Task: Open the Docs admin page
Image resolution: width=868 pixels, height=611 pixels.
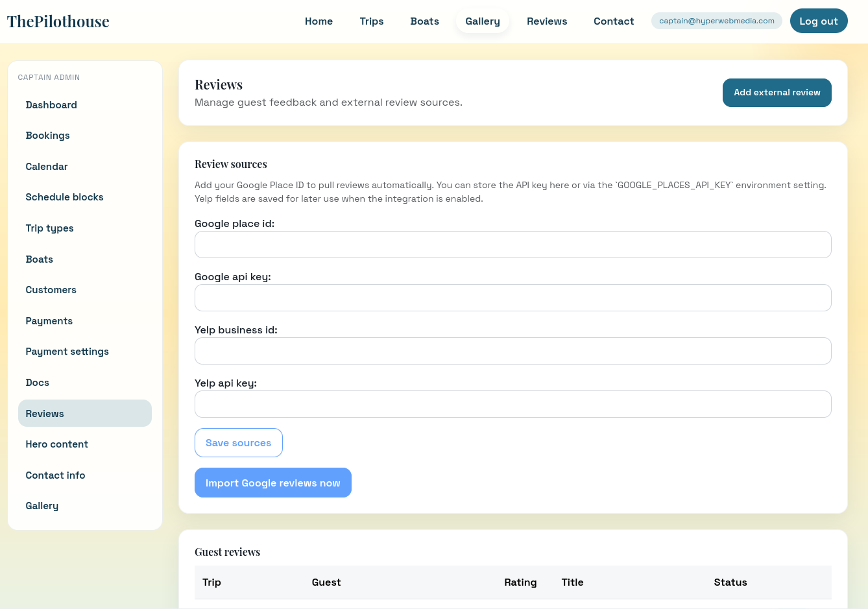Action: point(37,383)
